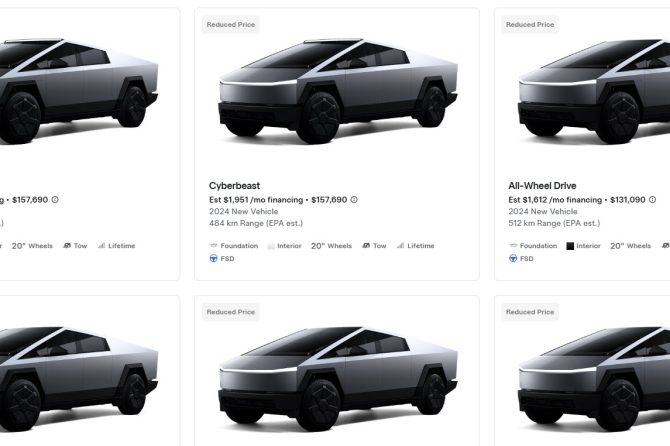Image resolution: width=670 pixels, height=446 pixels.
Task: Open Cyberbeast vehicle image in top center card
Action: [338, 91]
